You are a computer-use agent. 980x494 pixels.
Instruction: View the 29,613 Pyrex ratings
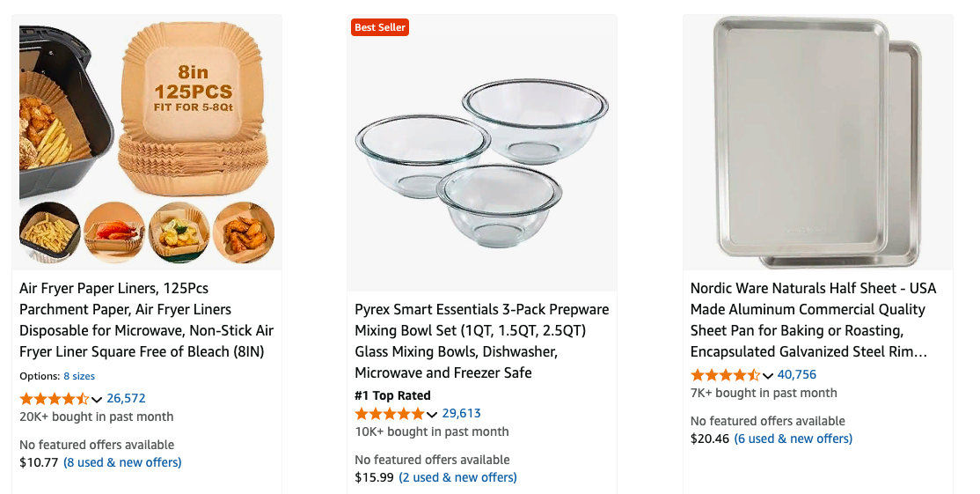point(461,414)
